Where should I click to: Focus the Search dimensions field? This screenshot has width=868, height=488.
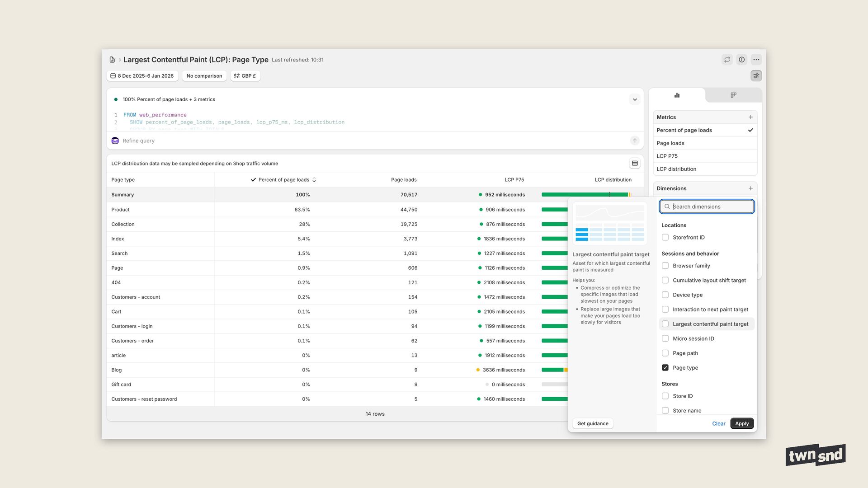710,206
